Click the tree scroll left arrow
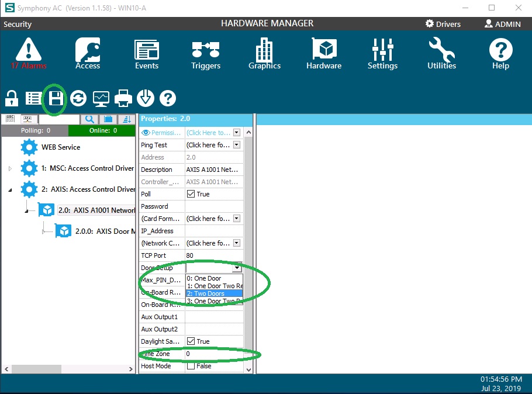532x394 pixels. click(6, 369)
